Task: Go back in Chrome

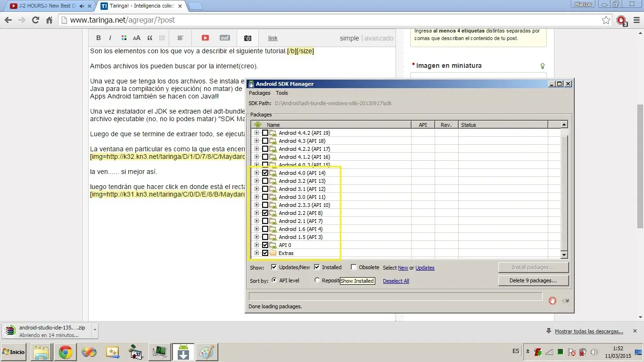Action: pyautogui.click(x=8, y=20)
